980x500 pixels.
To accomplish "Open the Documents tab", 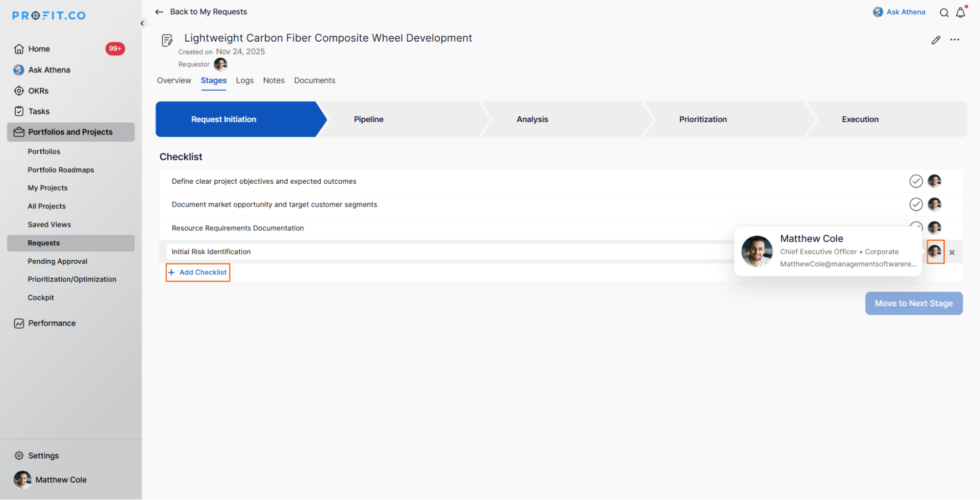I will tap(314, 80).
